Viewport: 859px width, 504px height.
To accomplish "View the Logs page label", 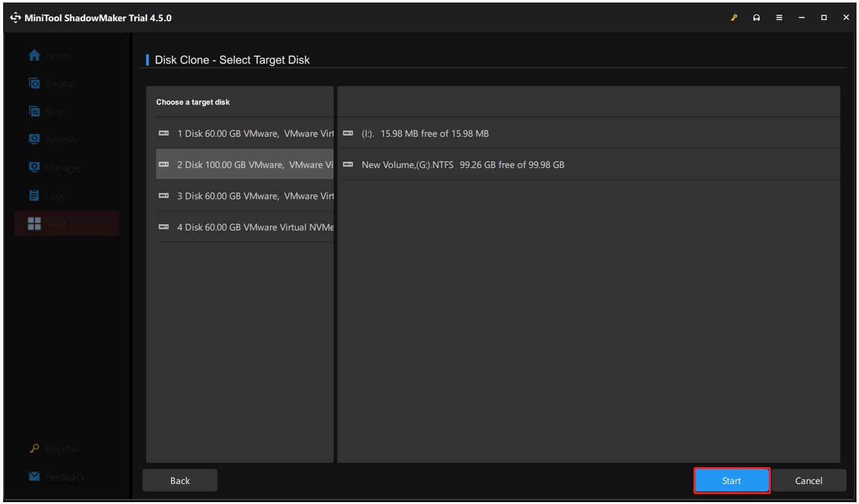I will click(x=55, y=196).
